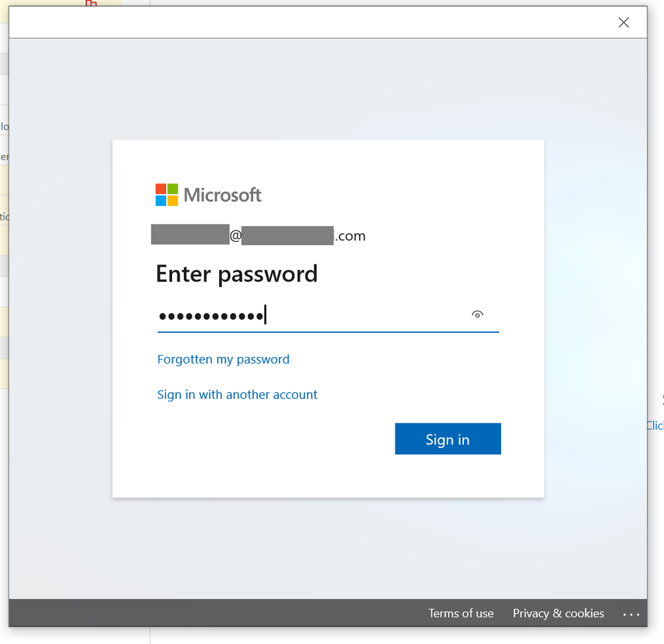Open the footer ellipsis more options
Image resolution: width=664 pixels, height=644 pixels.
[x=631, y=614]
